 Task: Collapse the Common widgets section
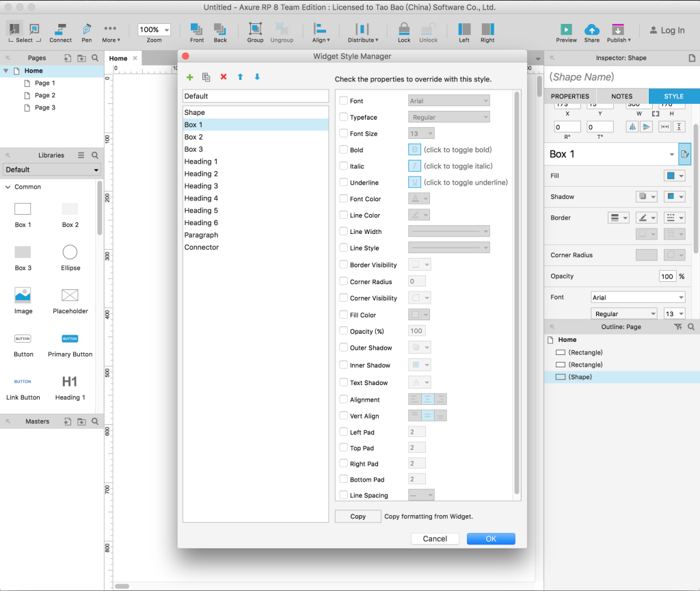coord(8,187)
